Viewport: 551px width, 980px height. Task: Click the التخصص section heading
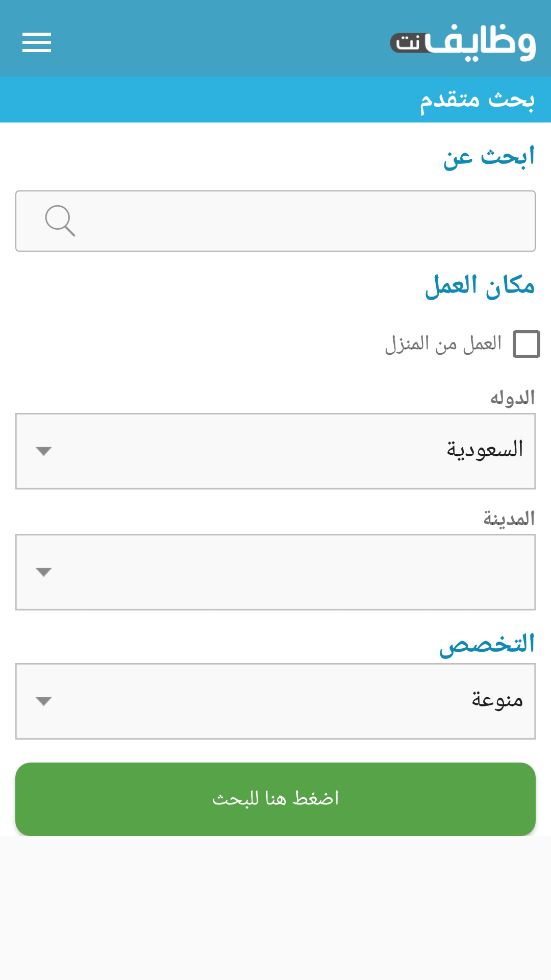pyautogui.click(x=487, y=644)
